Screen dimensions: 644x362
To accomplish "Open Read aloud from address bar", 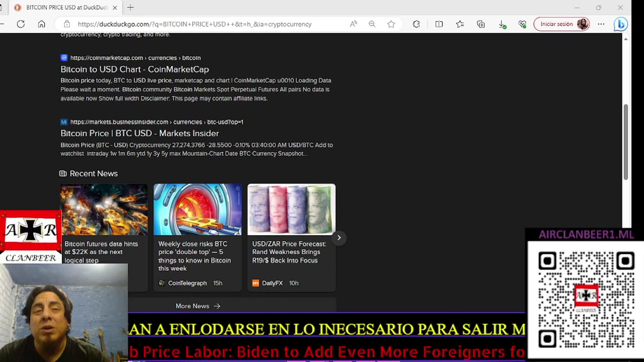I will (x=353, y=24).
